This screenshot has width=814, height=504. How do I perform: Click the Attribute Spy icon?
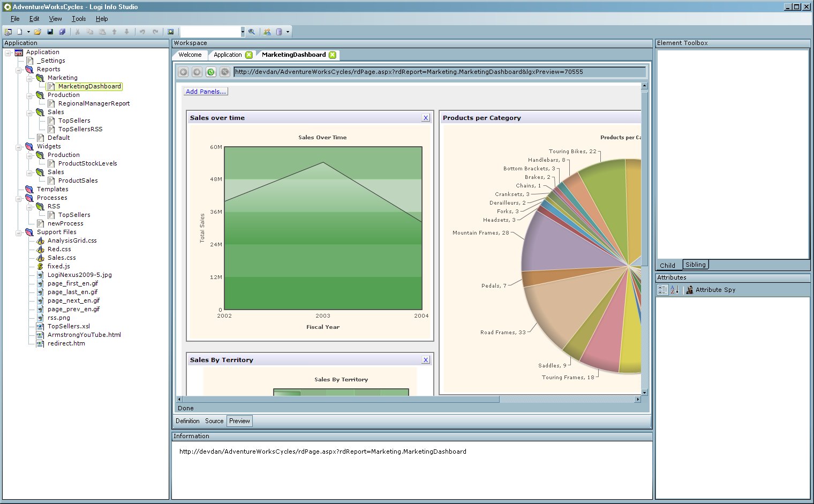pyautogui.click(x=690, y=290)
